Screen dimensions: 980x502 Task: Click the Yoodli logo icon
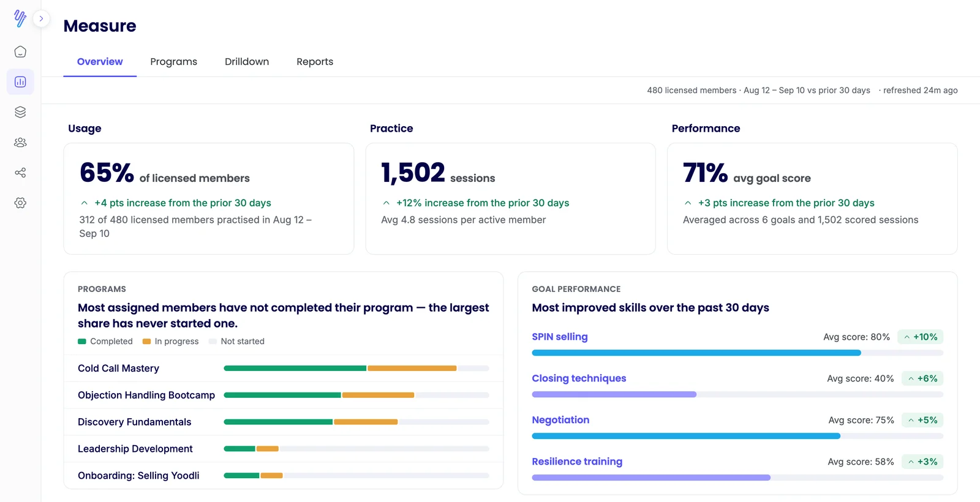20,18
